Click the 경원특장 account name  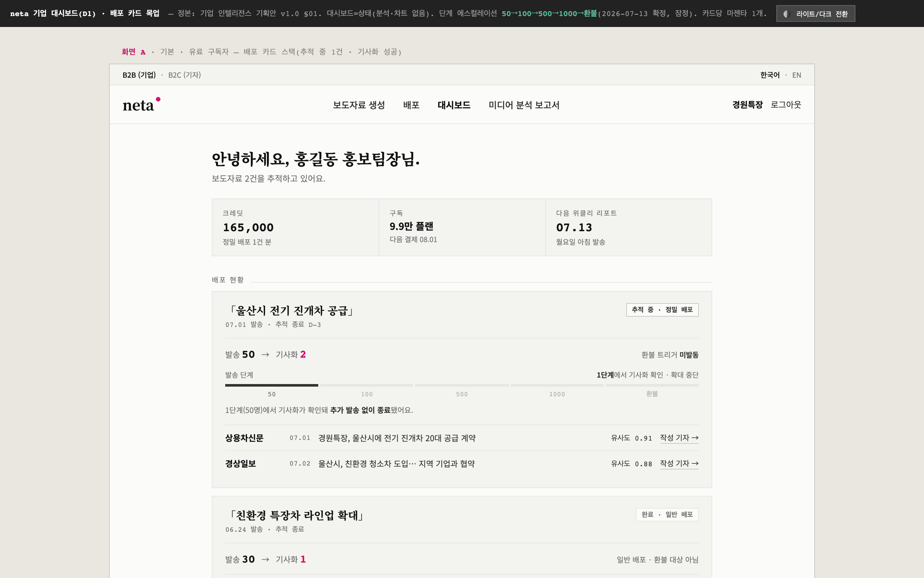point(747,105)
